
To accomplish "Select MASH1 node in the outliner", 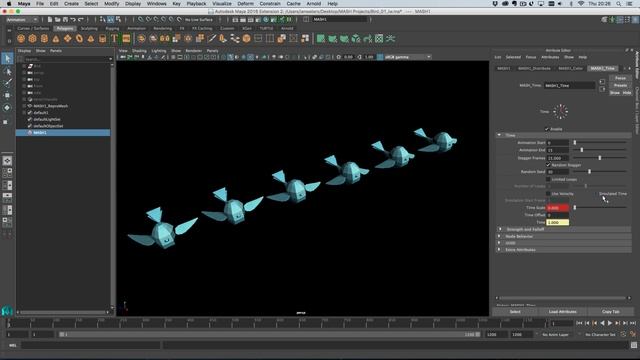I will click(x=63, y=133).
